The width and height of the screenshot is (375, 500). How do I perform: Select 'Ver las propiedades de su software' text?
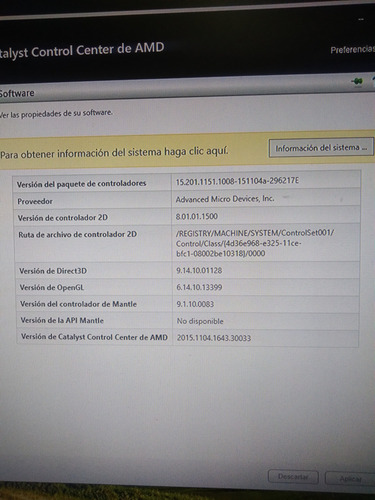[x=56, y=114]
